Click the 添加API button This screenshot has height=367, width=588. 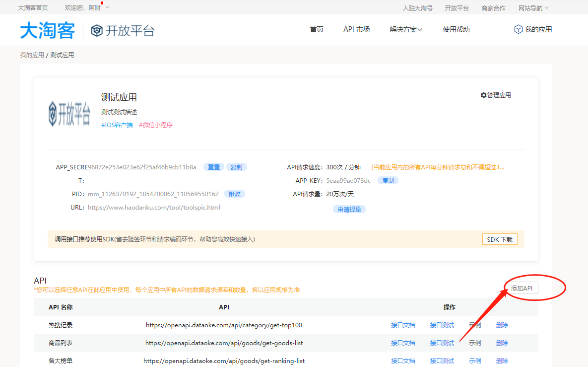(x=522, y=289)
